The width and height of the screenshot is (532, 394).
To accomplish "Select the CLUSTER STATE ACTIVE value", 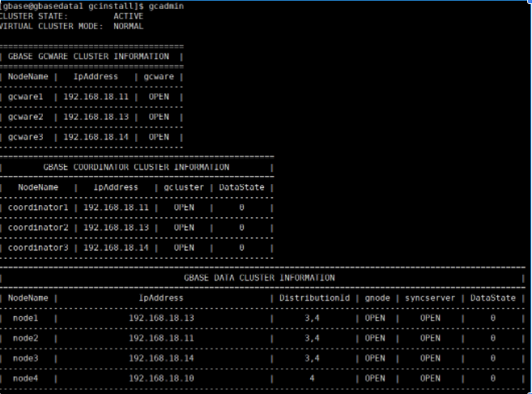I will pyautogui.click(x=128, y=16).
